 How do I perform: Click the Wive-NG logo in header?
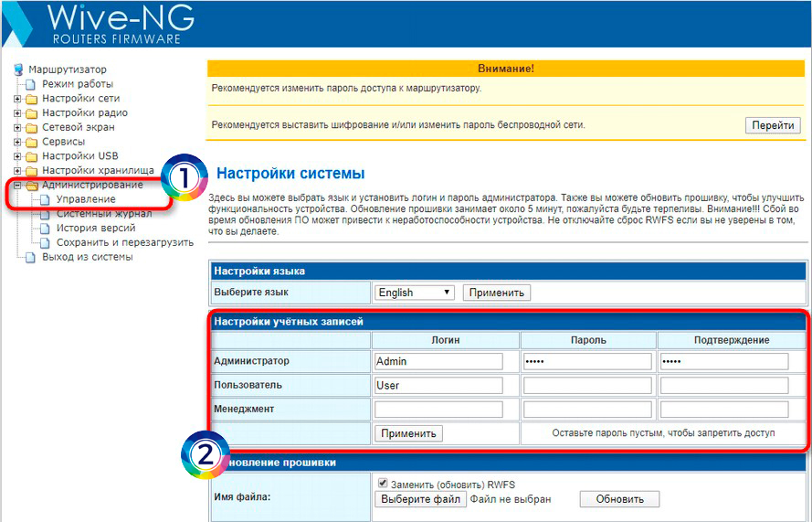pyautogui.click(x=121, y=24)
